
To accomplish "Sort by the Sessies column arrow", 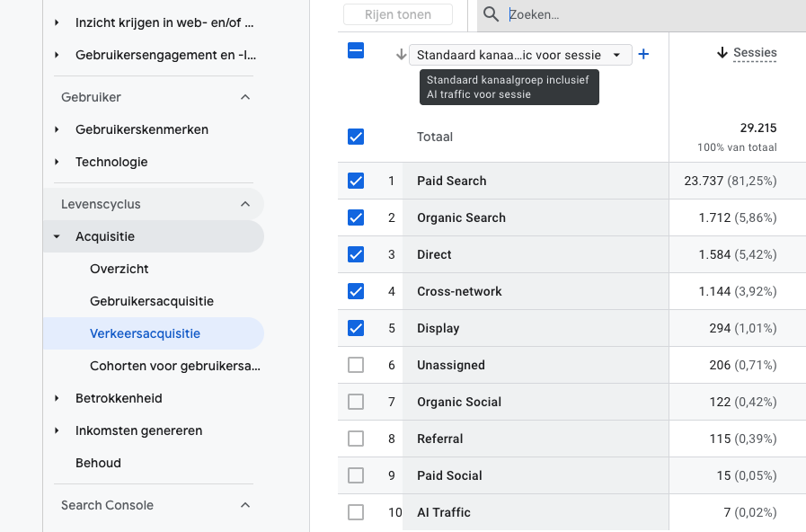I will (722, 52).
